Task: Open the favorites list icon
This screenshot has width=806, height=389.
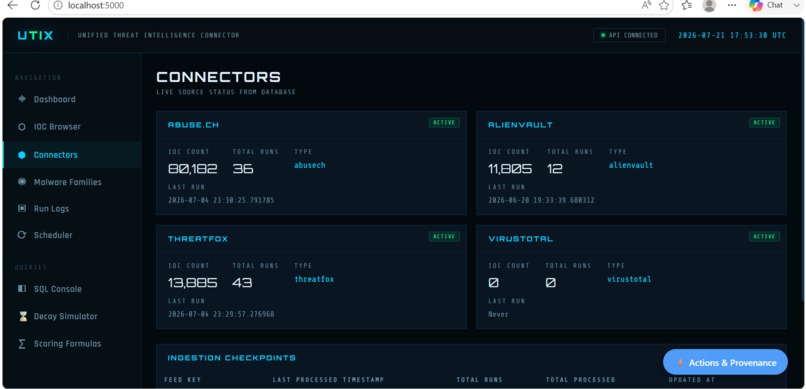Action: coord(687,5)
